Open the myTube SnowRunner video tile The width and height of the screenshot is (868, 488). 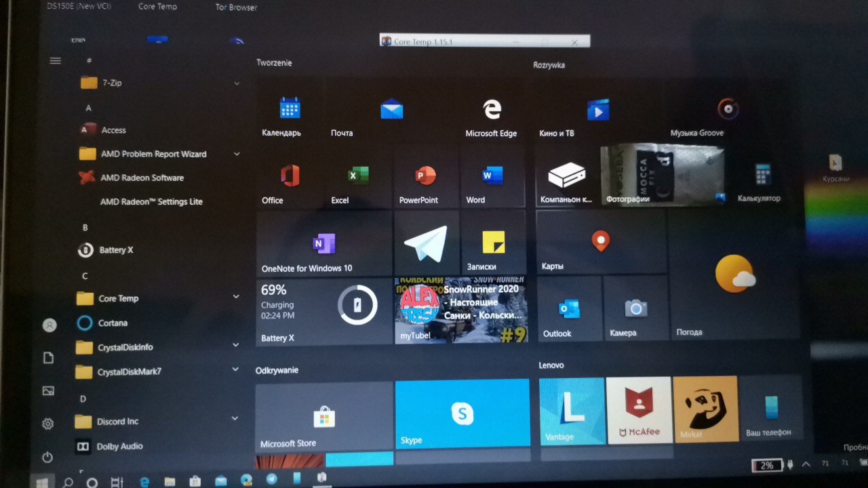461,310
